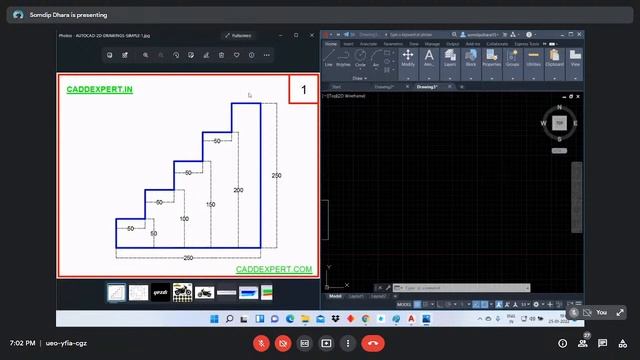Open chat with everyone
This screenshot has width=640, height=360.
[x=602, y=343]
